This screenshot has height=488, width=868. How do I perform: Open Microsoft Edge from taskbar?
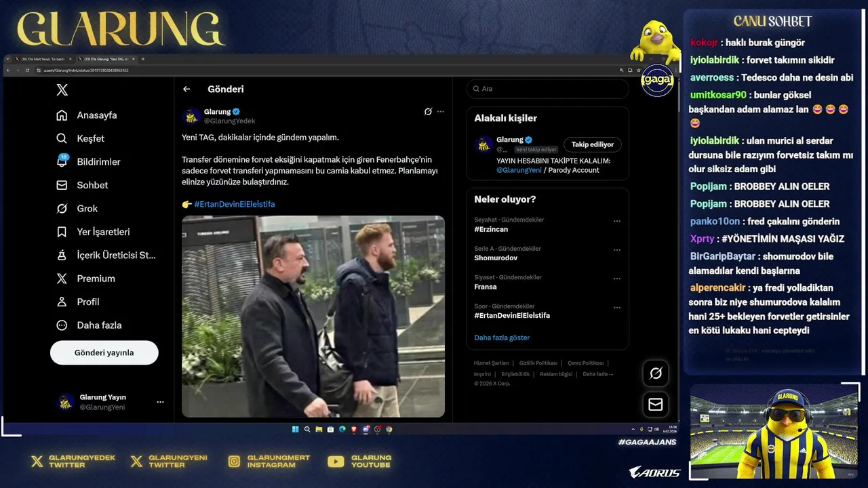[342, 429]
